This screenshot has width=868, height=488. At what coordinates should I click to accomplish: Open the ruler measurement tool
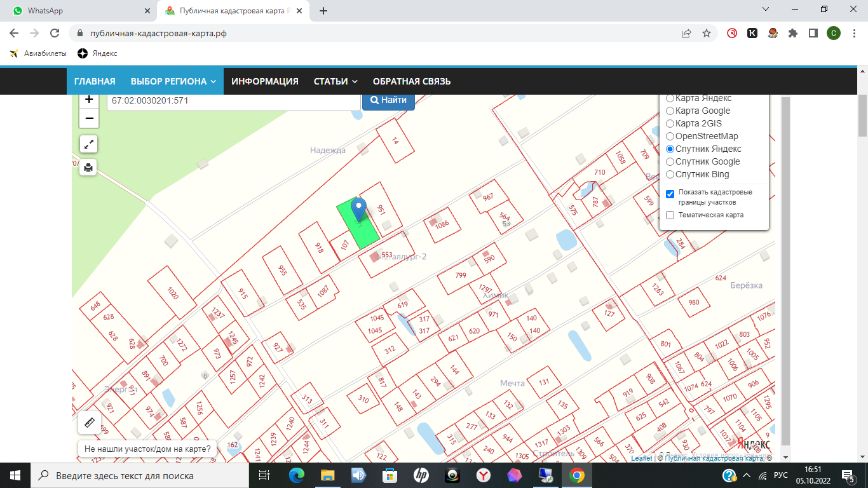point(89,423)
